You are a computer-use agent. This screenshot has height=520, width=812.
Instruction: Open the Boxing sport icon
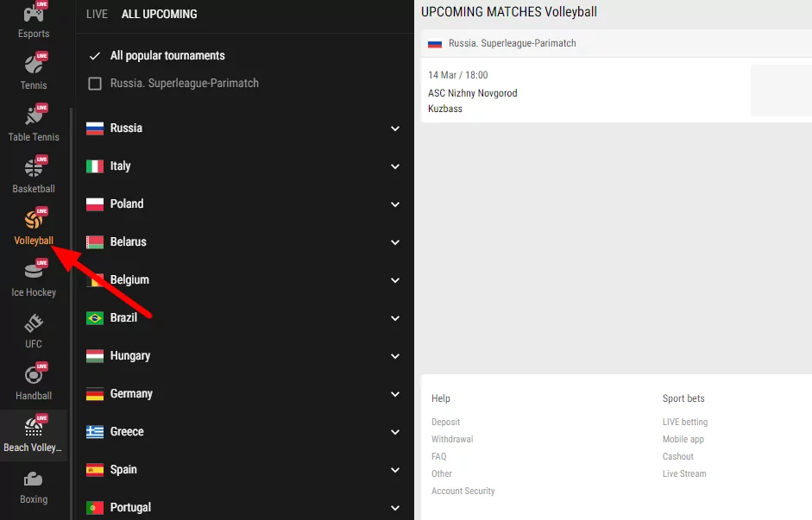coord(34,485)
